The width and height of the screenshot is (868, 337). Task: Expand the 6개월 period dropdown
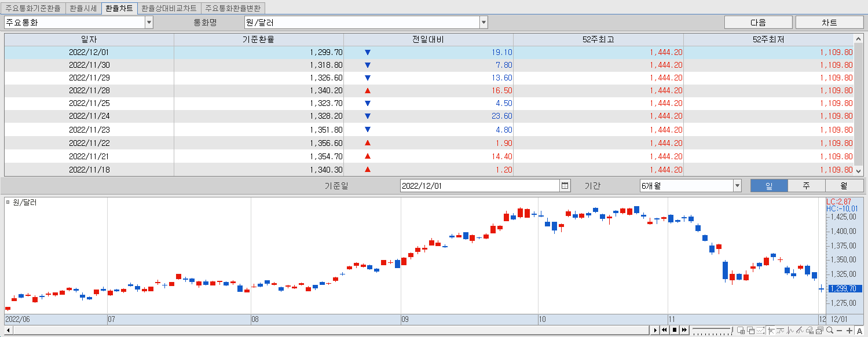(x=737, y=186)
